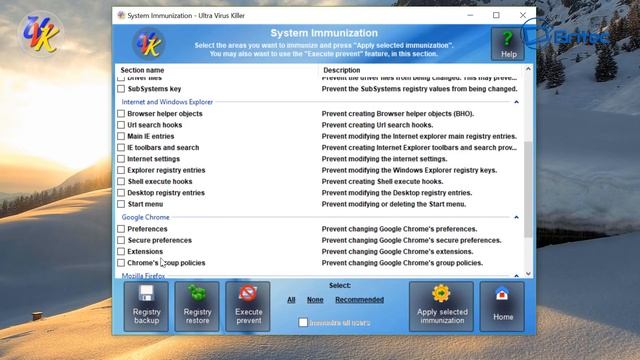
Task: Enable IE toolbars and search checkbox
Action: (121, 147)
